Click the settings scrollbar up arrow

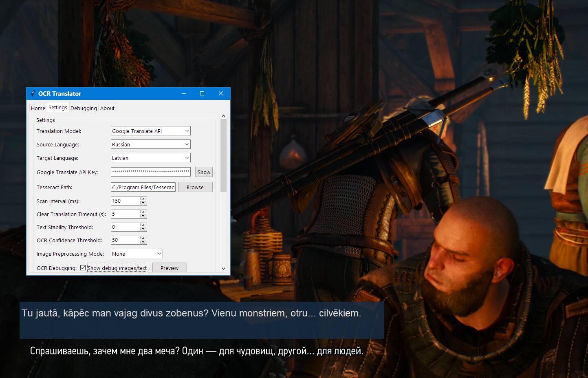pyautogui.click(x=223, y=116)
